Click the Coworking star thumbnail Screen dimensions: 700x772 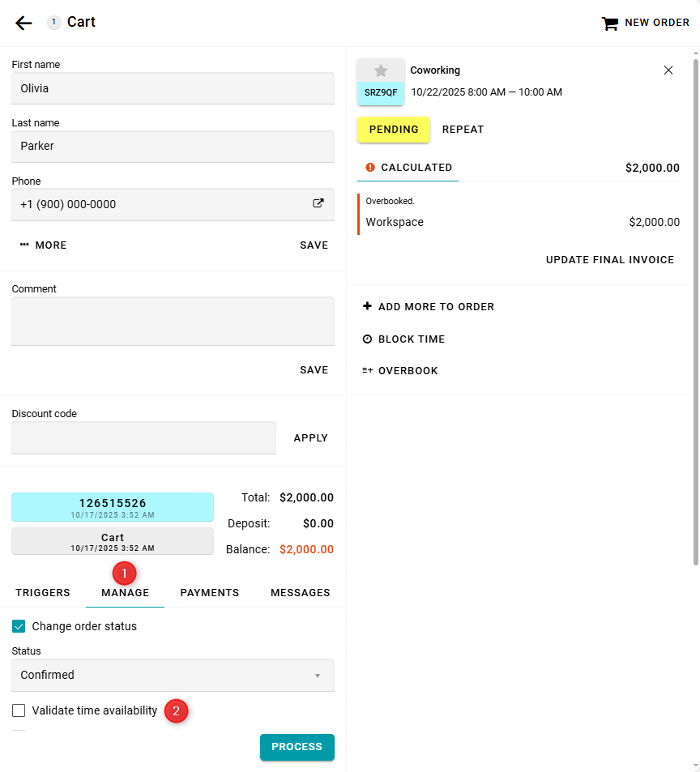(381, 71)
